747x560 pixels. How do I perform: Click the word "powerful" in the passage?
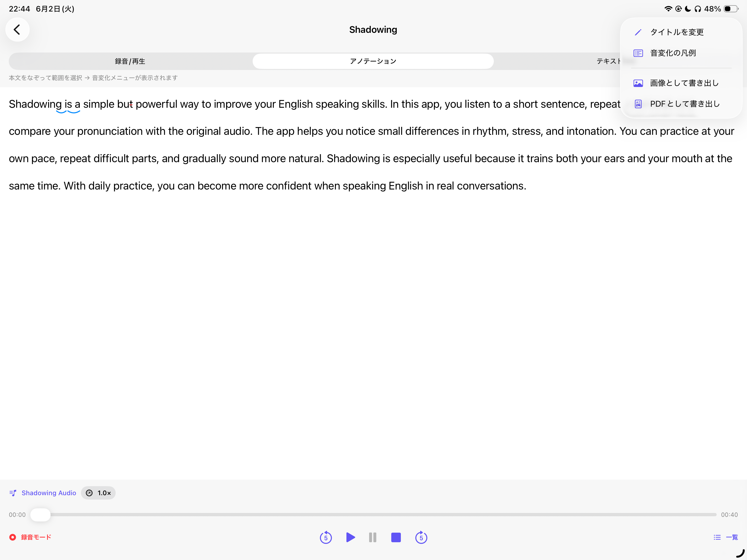point(156,104)
